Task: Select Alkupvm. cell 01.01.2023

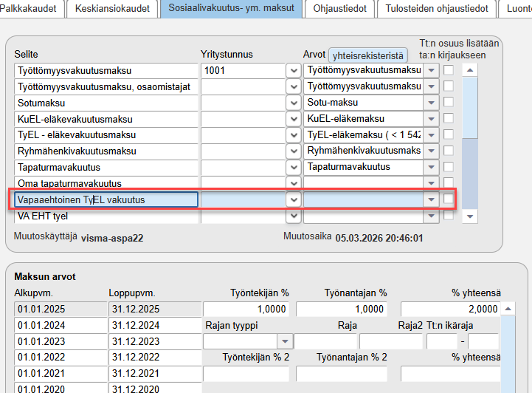Action: pyautogui.click(x=61, y=341)
